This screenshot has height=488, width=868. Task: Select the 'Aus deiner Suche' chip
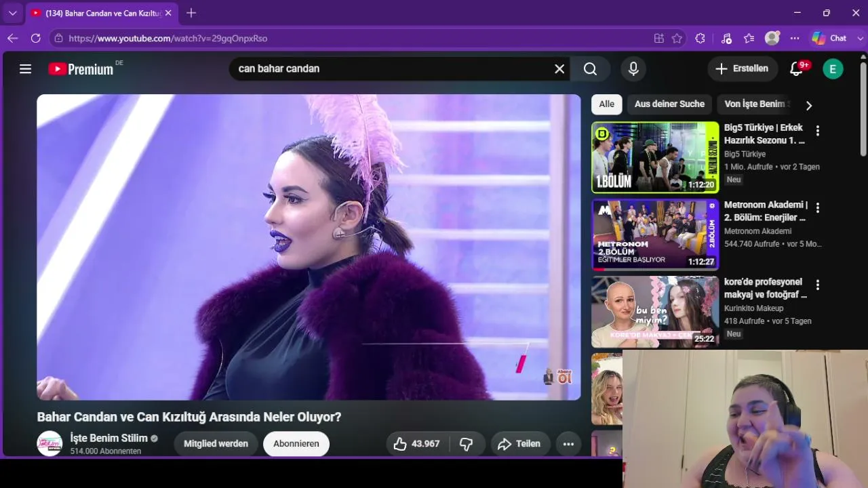click(669, 104)
